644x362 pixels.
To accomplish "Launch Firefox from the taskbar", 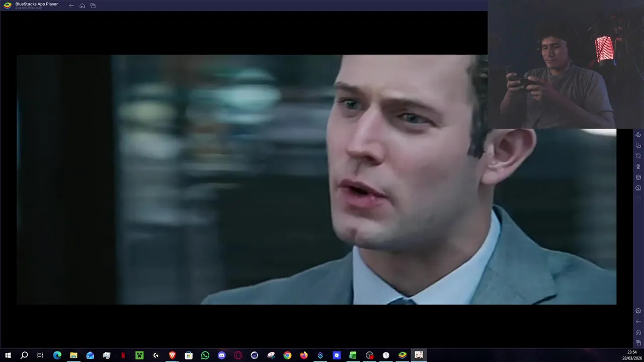I will (x=304, y=355).
